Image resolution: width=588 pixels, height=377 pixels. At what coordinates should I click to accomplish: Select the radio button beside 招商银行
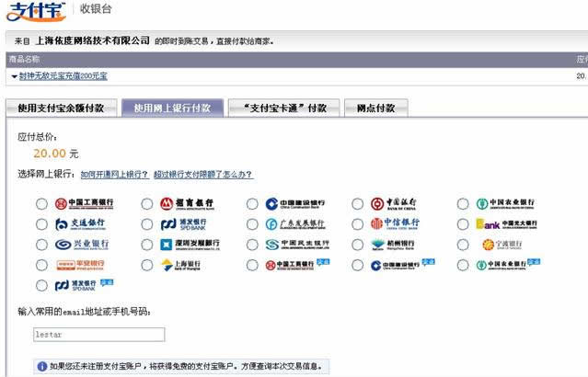147,204
